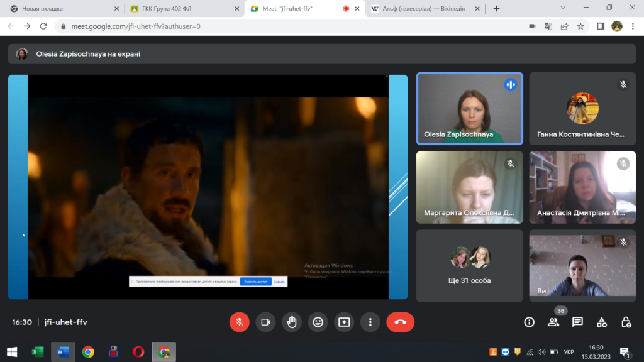Bookmark this page with the star icon
The image size is (644, 362).
[x=580, y=26]
